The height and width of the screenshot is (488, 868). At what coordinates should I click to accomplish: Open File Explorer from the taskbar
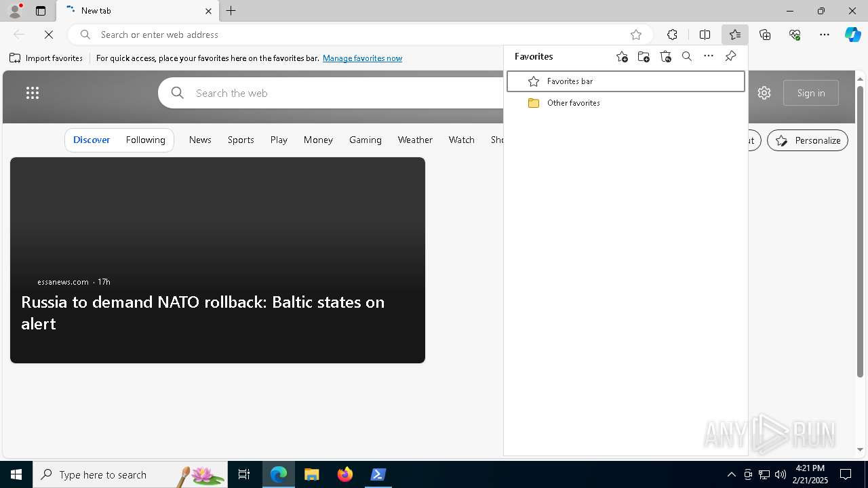click(x=312, y=474)
